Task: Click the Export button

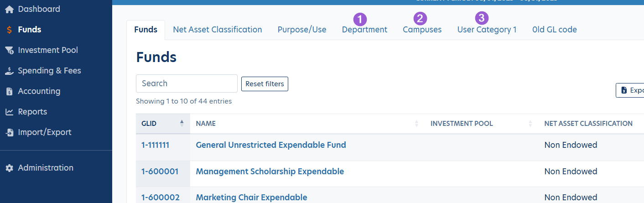Action: click(631, 90)
